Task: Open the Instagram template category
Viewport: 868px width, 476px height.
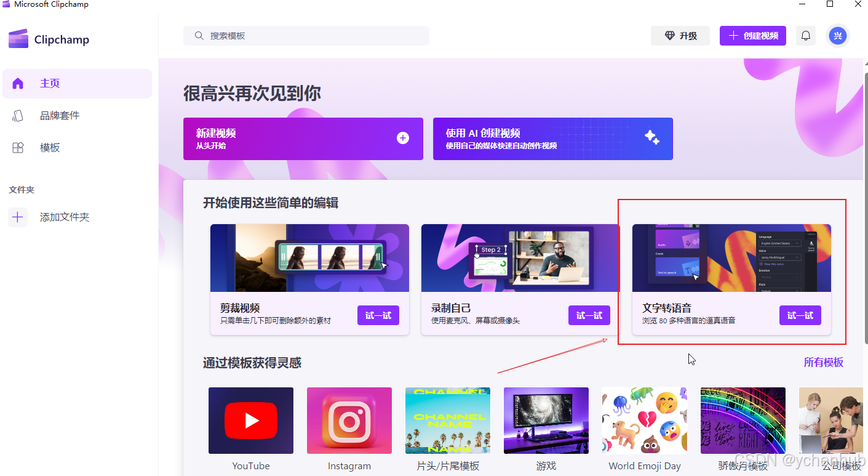Action: tap(349, 421)
